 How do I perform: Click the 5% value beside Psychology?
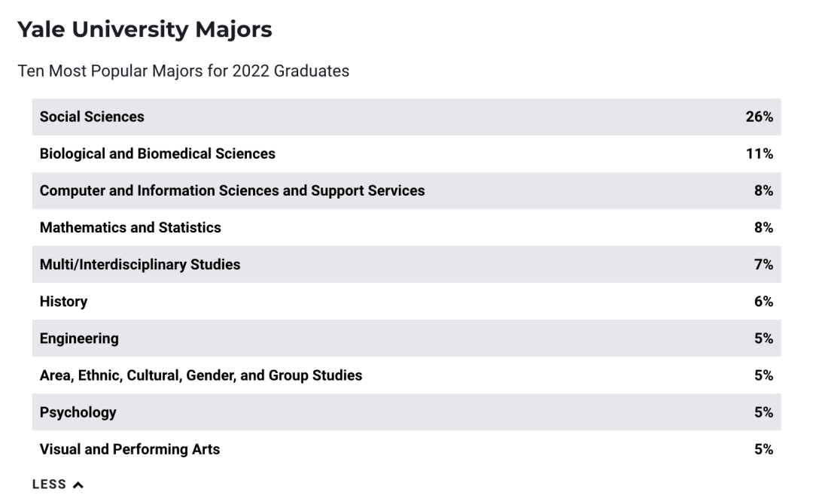click(763, 412)
